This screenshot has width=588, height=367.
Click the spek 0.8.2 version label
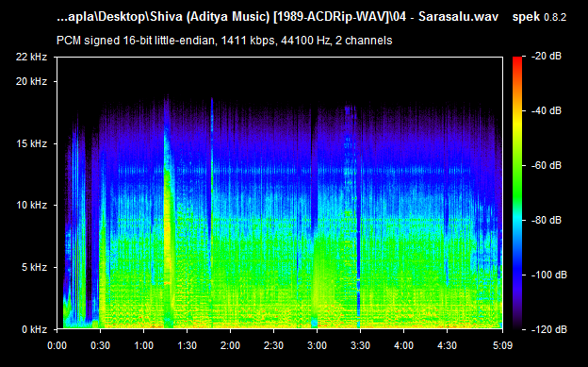539,17
